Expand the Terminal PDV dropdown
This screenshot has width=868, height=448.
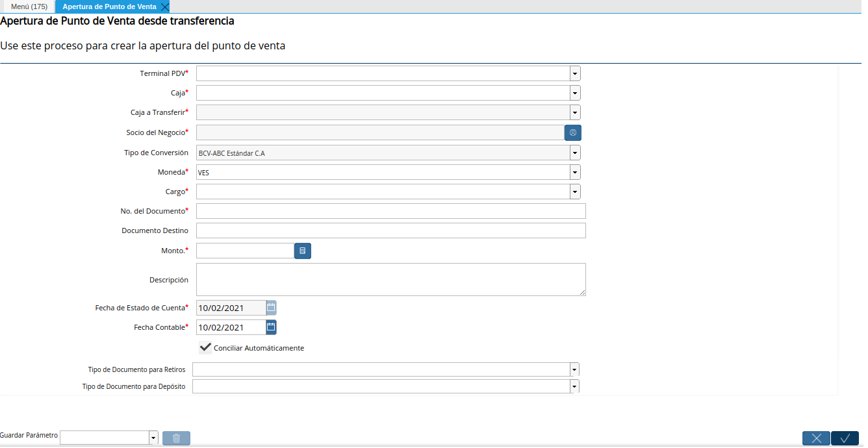point(575,74)
